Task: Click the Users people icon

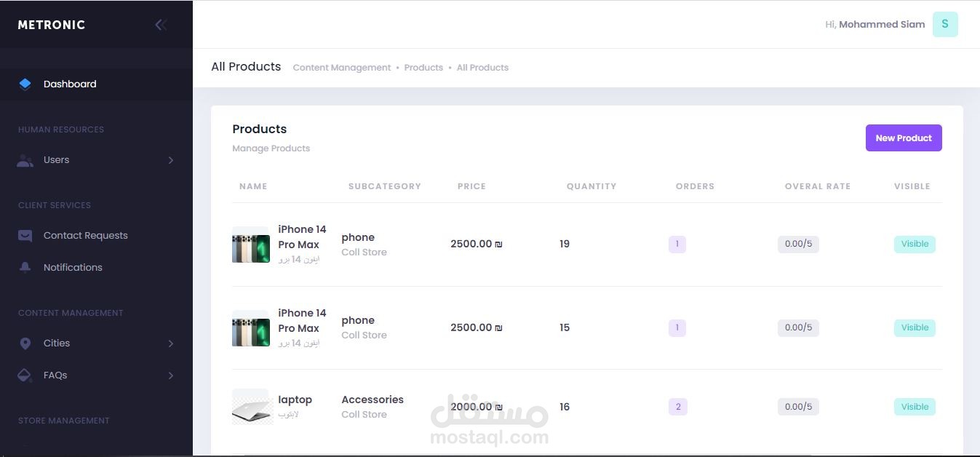Action: click(x=25, y=160)
